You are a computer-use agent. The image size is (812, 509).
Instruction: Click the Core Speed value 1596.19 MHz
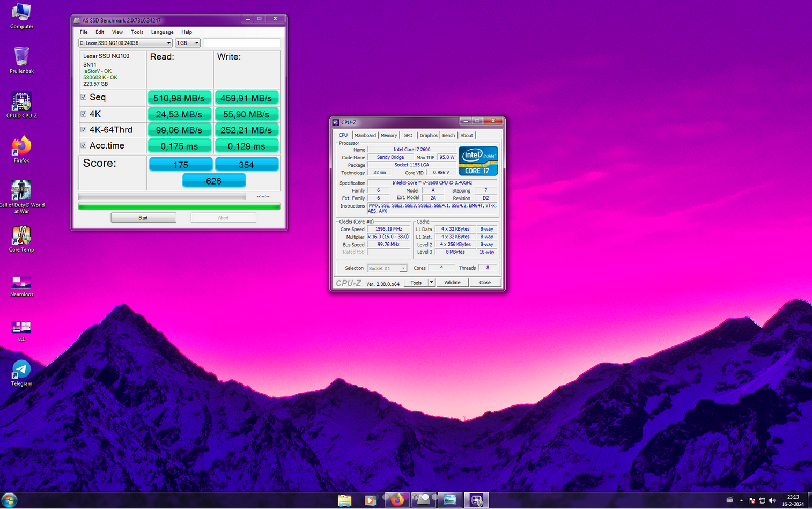coord(388,229)
